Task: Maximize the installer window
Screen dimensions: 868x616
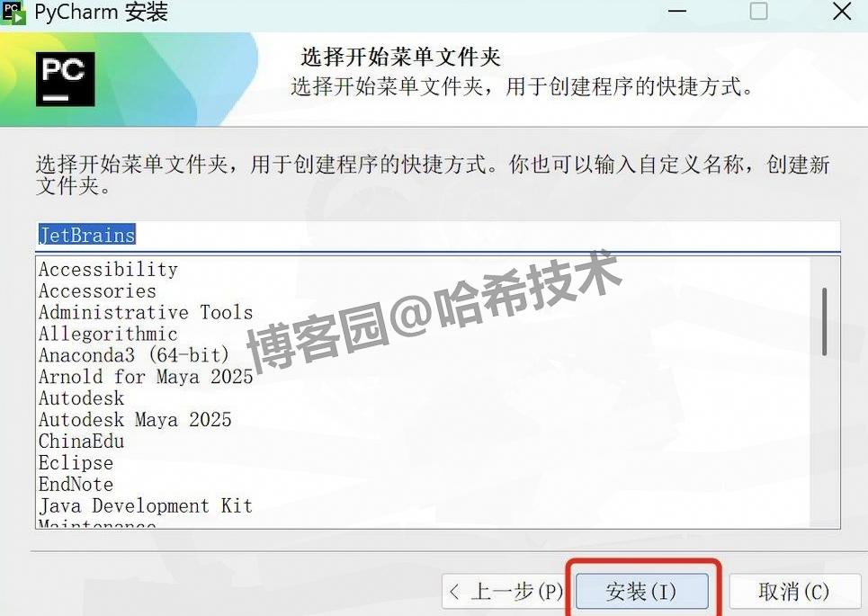Action: click(758, 11)
